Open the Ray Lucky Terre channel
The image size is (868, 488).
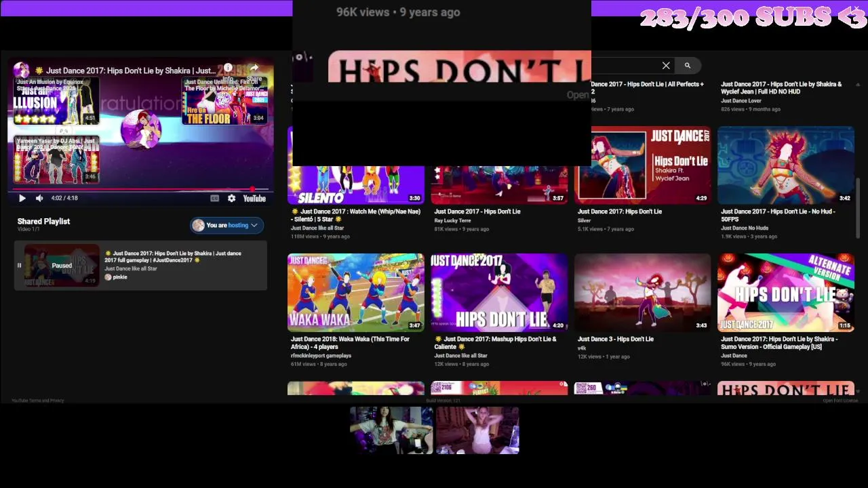point(452,220)
